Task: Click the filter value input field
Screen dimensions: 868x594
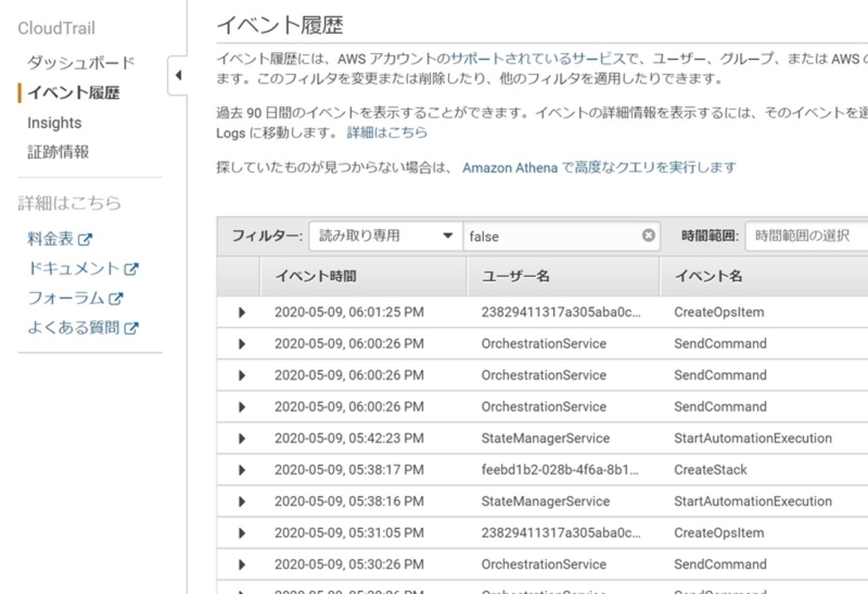Action: tap(551, 236)
